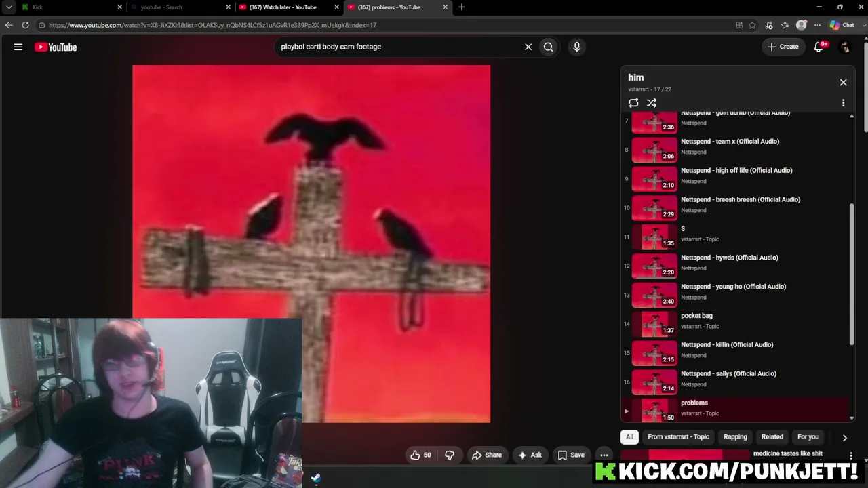Open the browser profile icon
This screenshot has height=488, width=868.
point(802,25)
